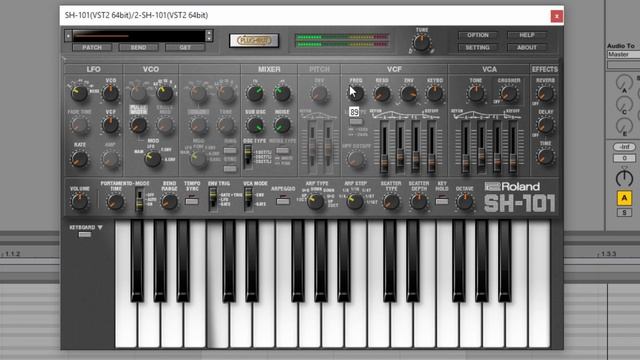Click the NOISE mixer knob
This screenshot has height=360, width=640.
(282, 125)
